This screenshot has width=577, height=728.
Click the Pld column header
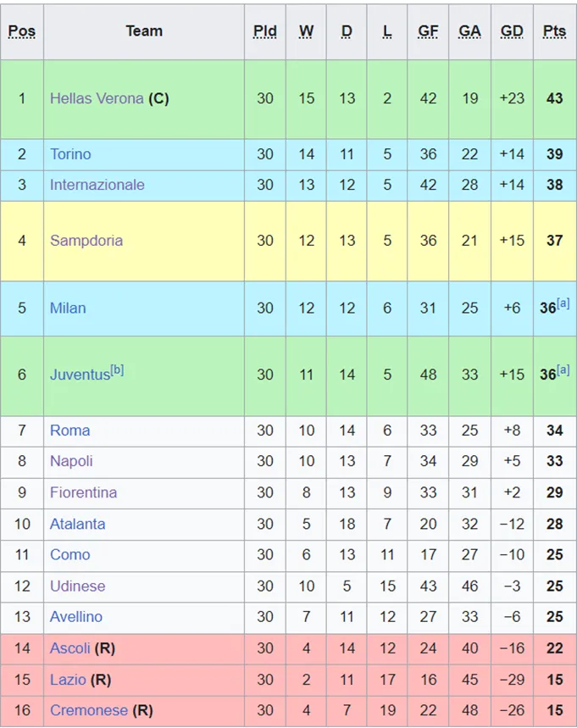(265, 31)
